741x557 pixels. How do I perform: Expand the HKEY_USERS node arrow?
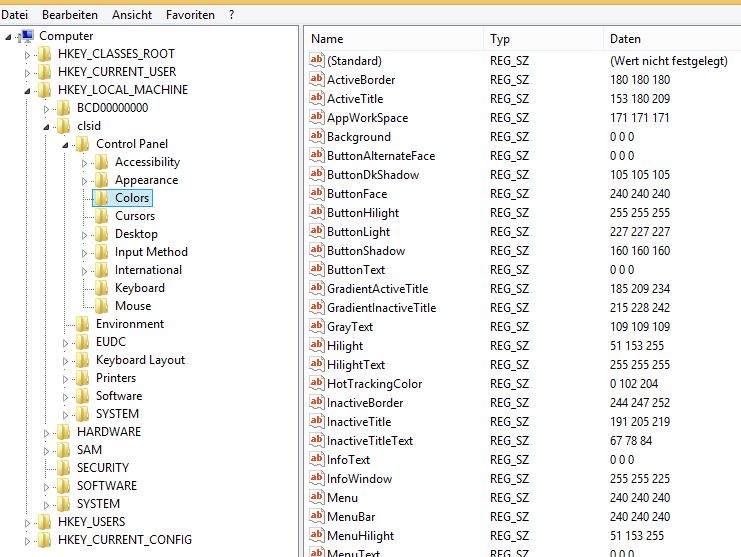click(x=27, y=523)
